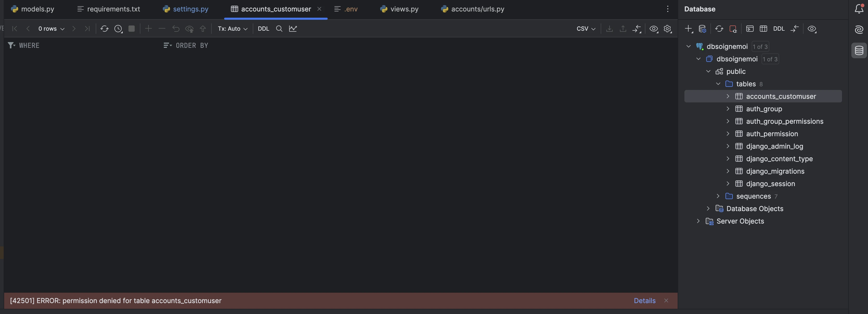This screenshot has height=314, width=868.
Task: Switch to the settings.py tab
Action: pos(190,9)
